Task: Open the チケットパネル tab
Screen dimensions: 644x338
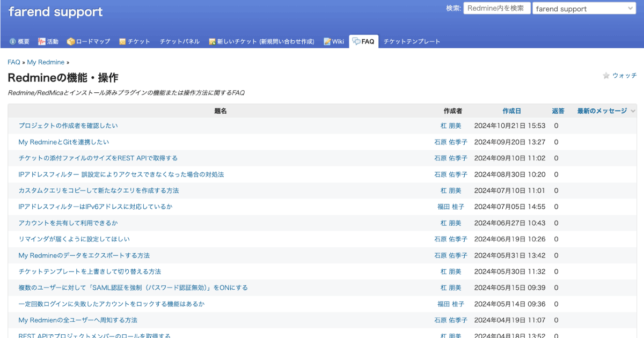Action: (180, 41)
